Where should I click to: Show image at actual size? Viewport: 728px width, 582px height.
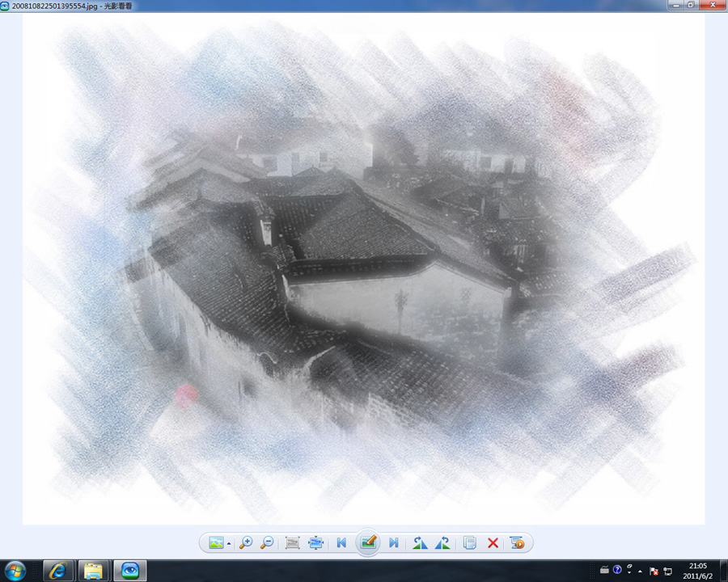[x=293, y=543]
